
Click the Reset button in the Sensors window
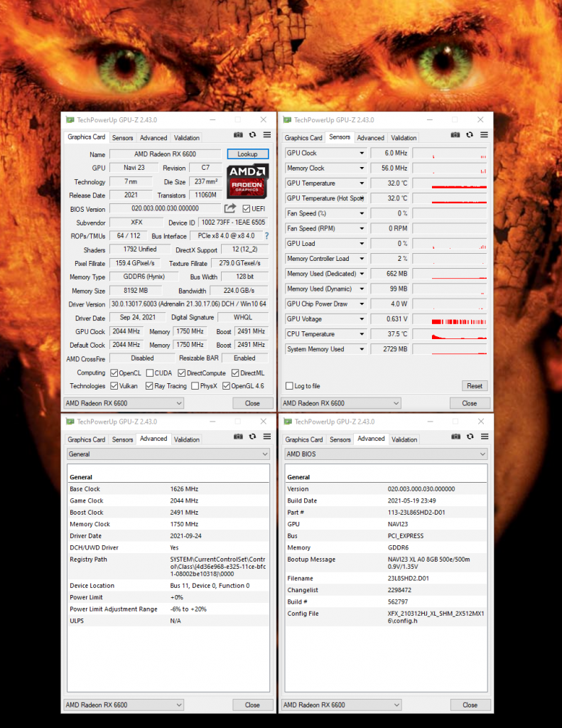tap(475, 386)
